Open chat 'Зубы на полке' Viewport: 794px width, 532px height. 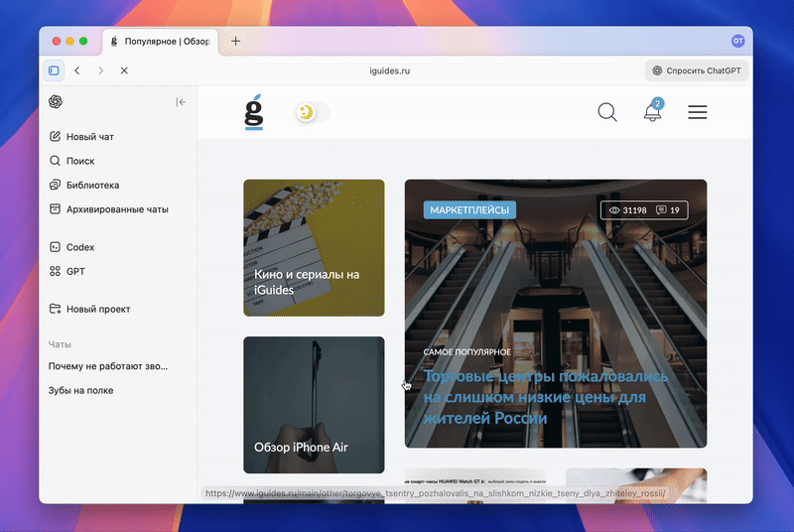pyautogui.click(x=80, y=390)
